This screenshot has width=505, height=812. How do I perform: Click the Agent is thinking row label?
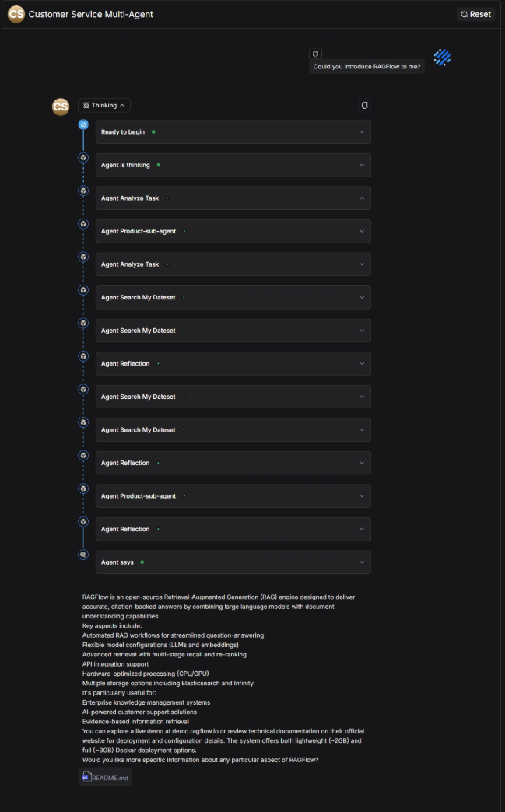126,165
